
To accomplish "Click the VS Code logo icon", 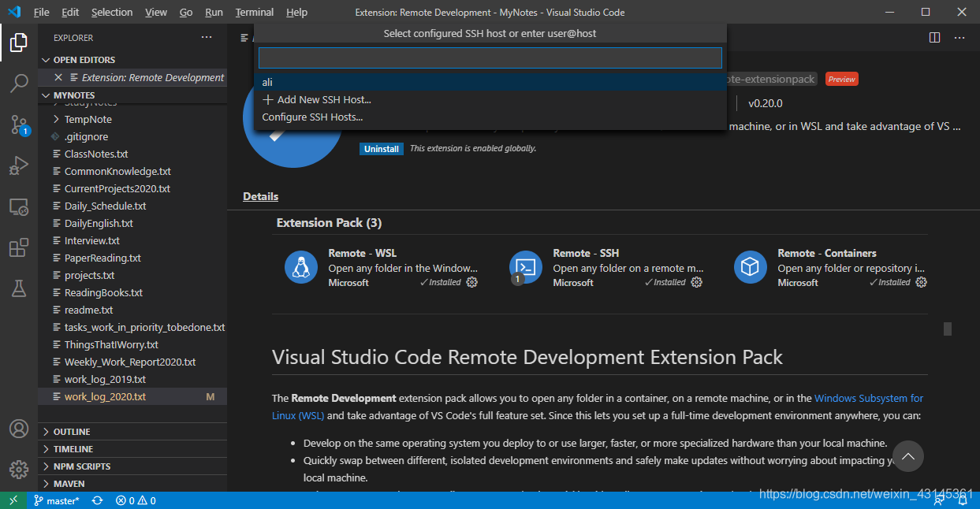I will pos(14,12).
